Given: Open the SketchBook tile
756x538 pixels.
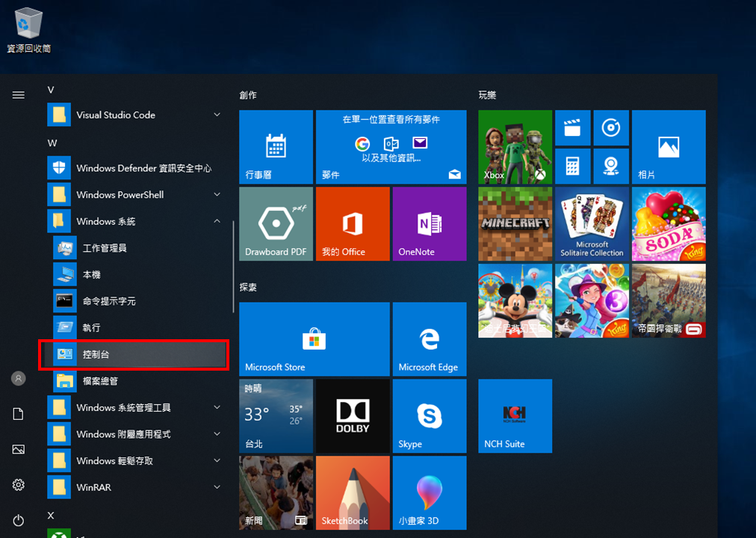Looking at the screenshot, I should point(353,492).
